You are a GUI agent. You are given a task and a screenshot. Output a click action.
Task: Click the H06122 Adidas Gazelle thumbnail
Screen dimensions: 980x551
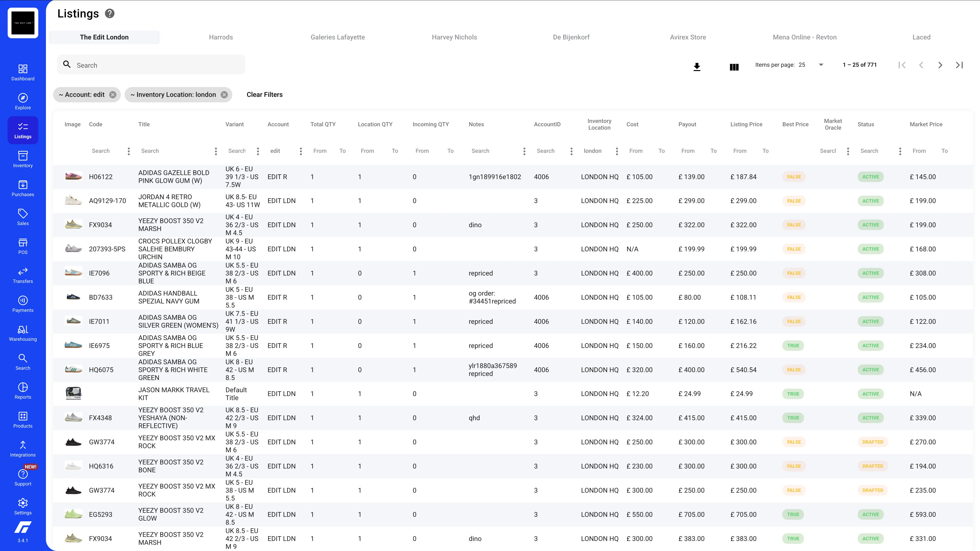coord(73,176)
